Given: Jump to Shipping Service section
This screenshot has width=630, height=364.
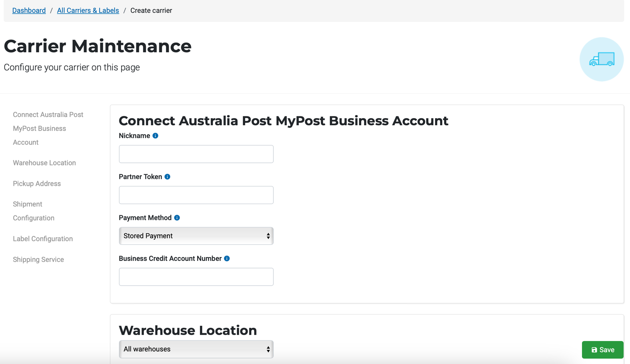Looking at the screenshot, I should (x=38, y=259).
